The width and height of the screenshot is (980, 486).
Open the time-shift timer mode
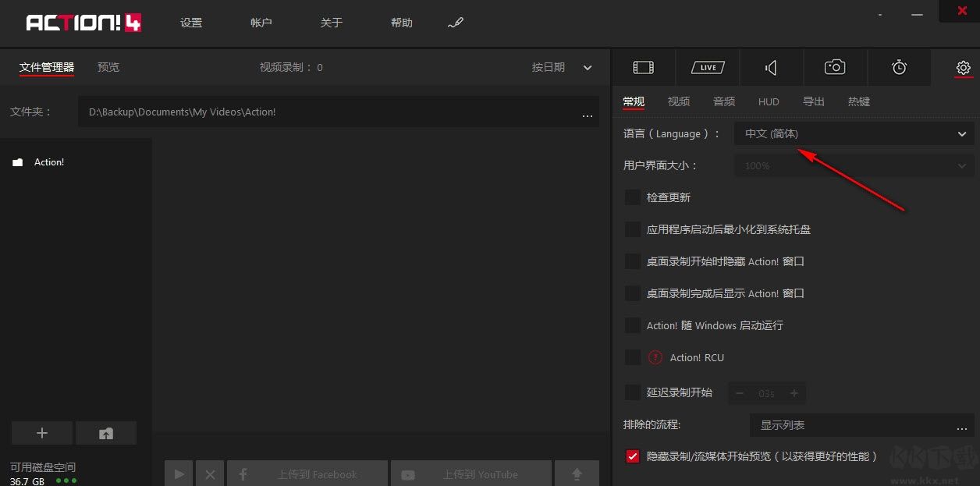coord(899,67)
